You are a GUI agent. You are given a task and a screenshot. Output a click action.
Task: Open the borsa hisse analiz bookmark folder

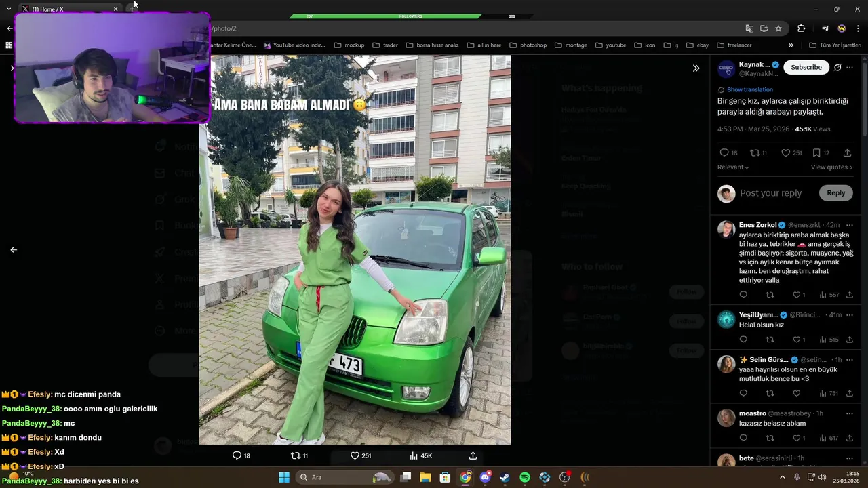tap(433, 45)
